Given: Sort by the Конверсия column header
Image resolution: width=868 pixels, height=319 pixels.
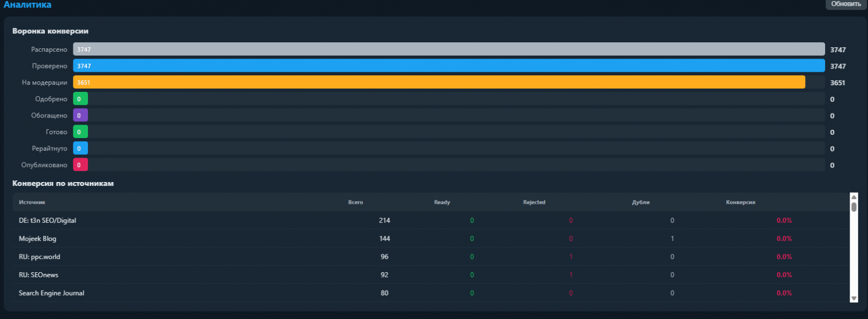Looking at the screenshot, I should tap(741, 202).
